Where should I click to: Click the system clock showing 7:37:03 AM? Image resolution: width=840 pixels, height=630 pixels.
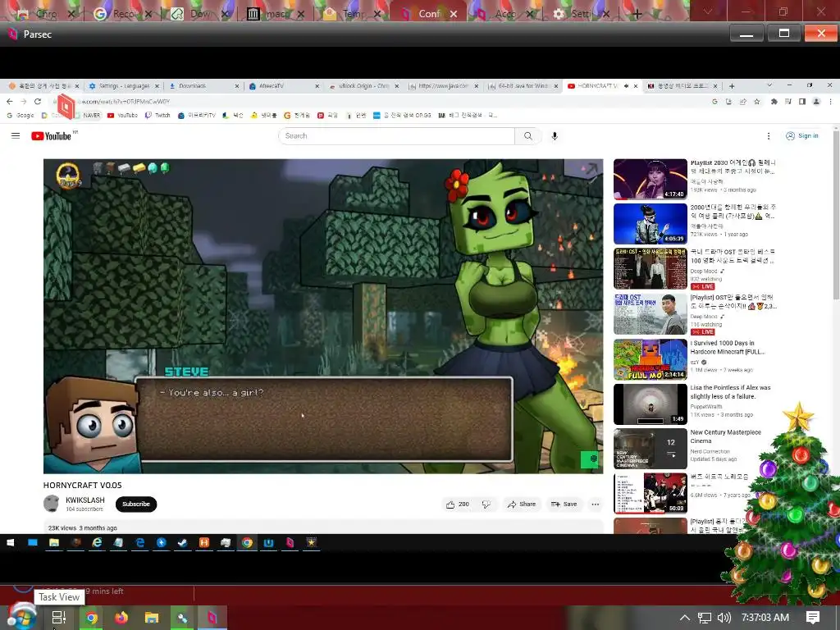point(765,618)
